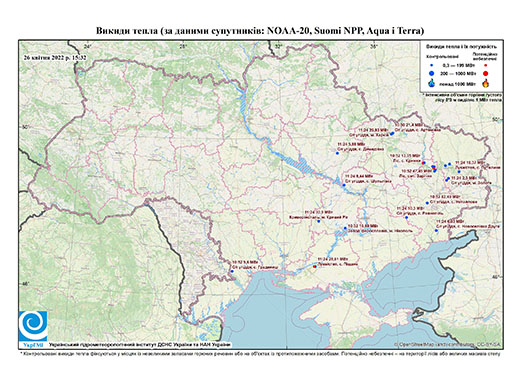Click the OpenStreetMap contributors attribution
The image size is (520, 368).
(x=447, y=344)
